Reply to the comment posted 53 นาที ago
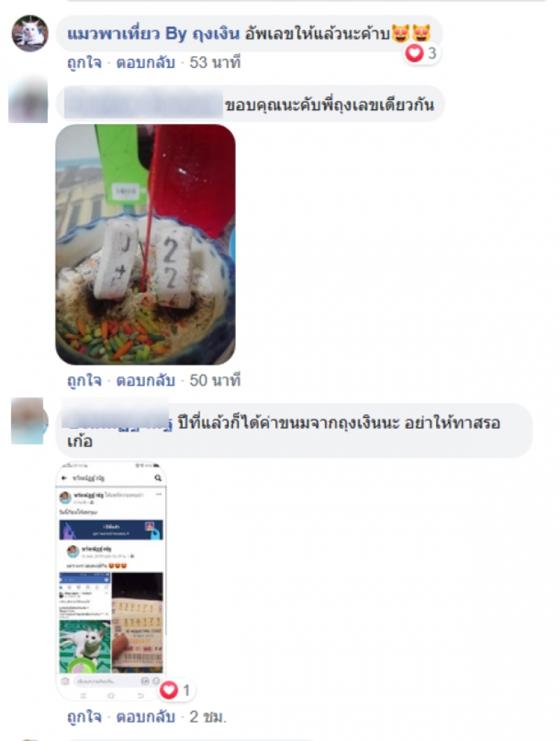The height and width of the screenshot is (741, 560). (x=146, y=62)
